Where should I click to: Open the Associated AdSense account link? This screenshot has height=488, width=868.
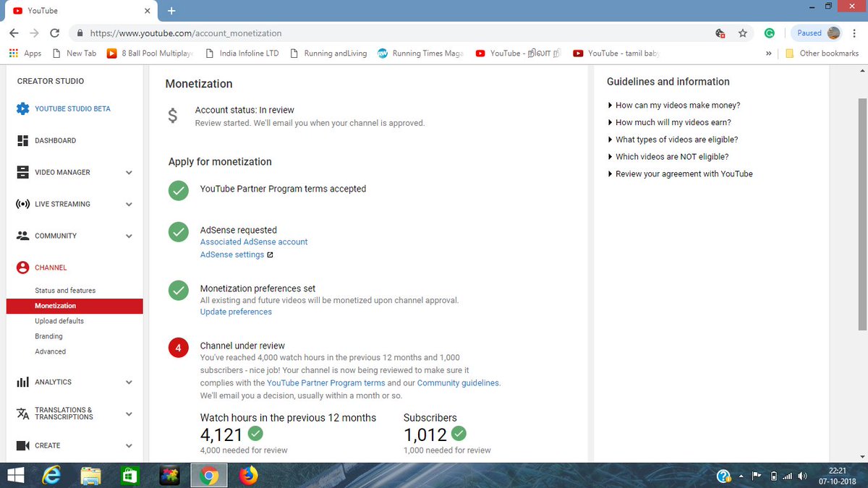[254, 242]
